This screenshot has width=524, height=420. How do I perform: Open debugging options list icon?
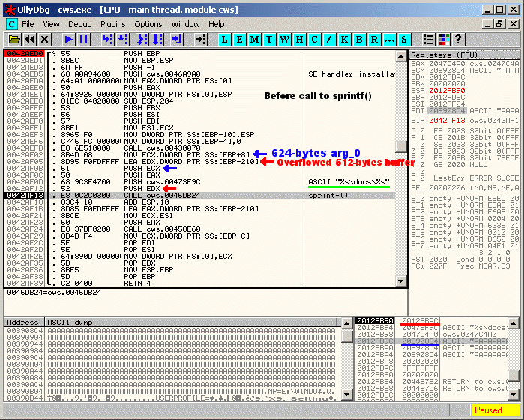pyautogui.click(x=429, y=40)
